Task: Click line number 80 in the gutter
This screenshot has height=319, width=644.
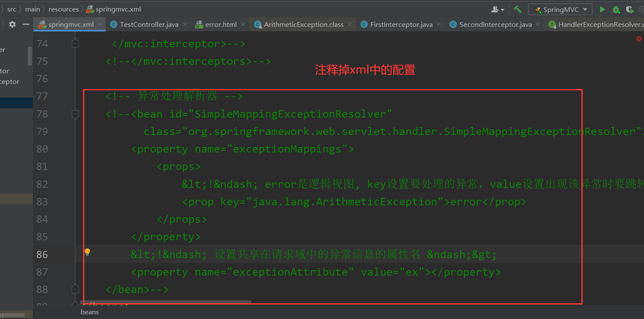Action: coord(42,149)
